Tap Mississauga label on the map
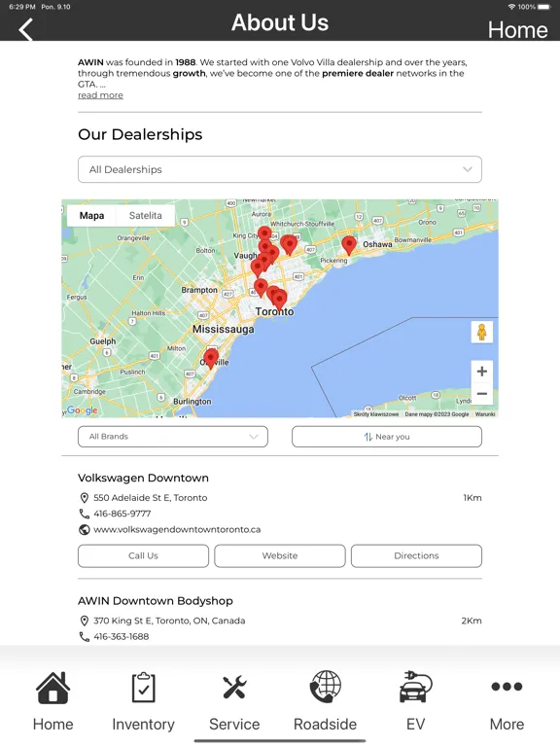This screenshot has height=747, width=560. [x=224, y=329]
